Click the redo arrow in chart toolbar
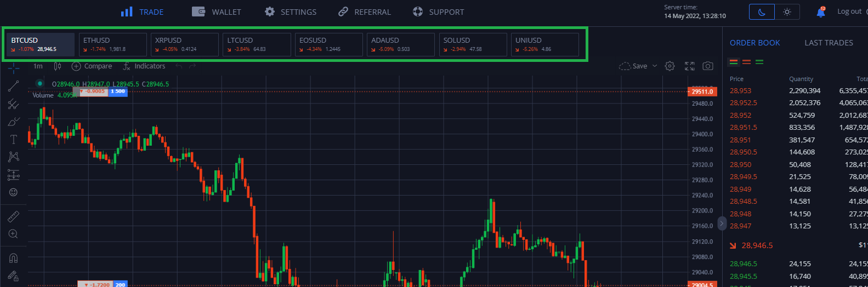This screenshot has height=287, width=868. coord(192,66)
